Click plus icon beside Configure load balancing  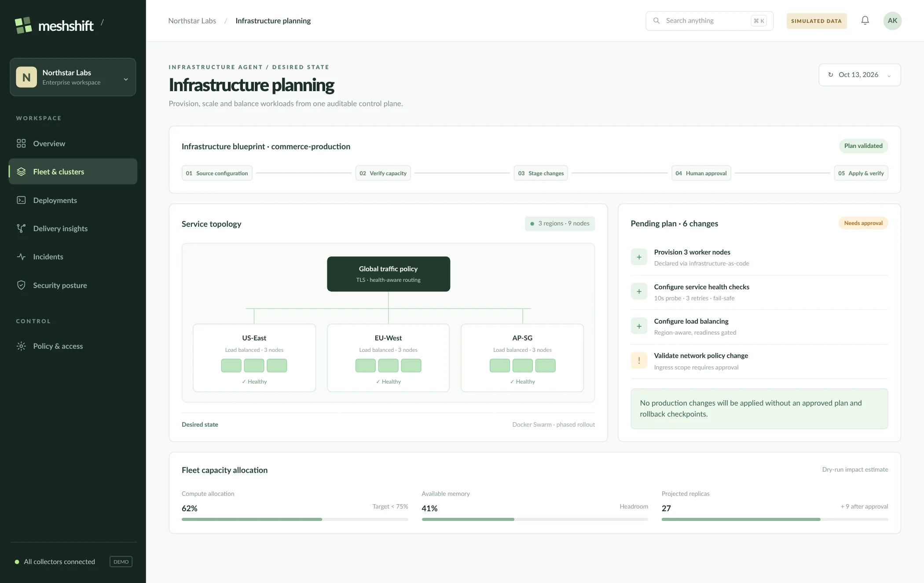tap(639, 326)
